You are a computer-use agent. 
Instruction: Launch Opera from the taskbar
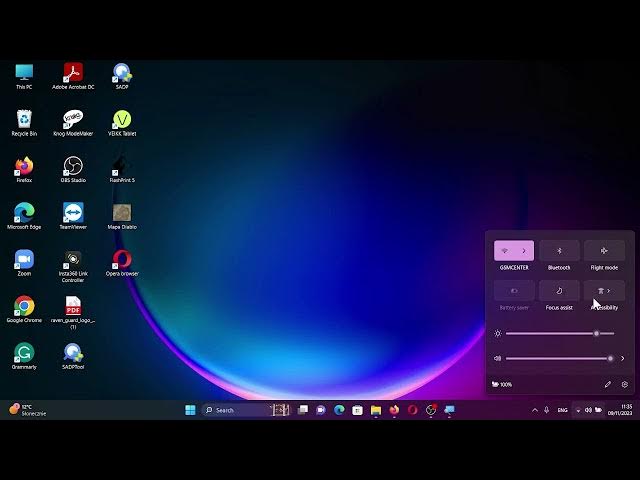(x=413, y=410)
